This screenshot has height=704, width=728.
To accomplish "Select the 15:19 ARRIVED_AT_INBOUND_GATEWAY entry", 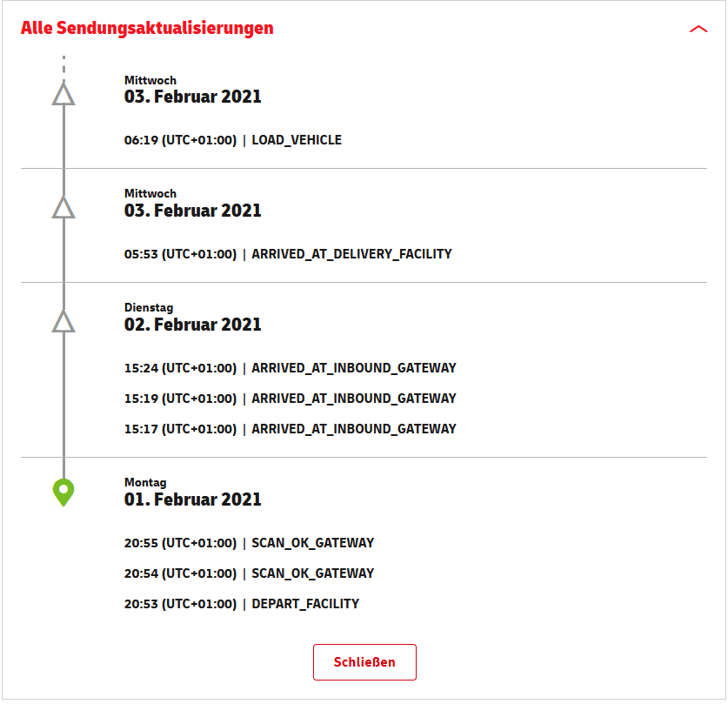I will click(291, 399).
